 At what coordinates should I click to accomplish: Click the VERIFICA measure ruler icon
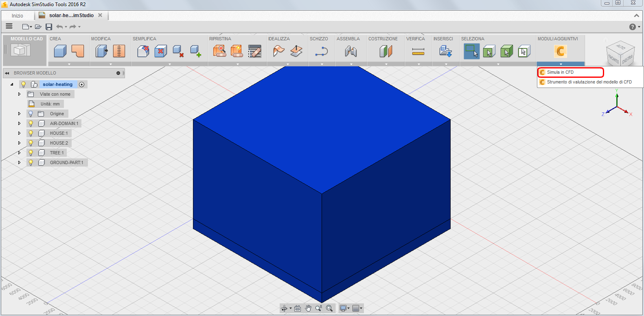click(418, 51)
